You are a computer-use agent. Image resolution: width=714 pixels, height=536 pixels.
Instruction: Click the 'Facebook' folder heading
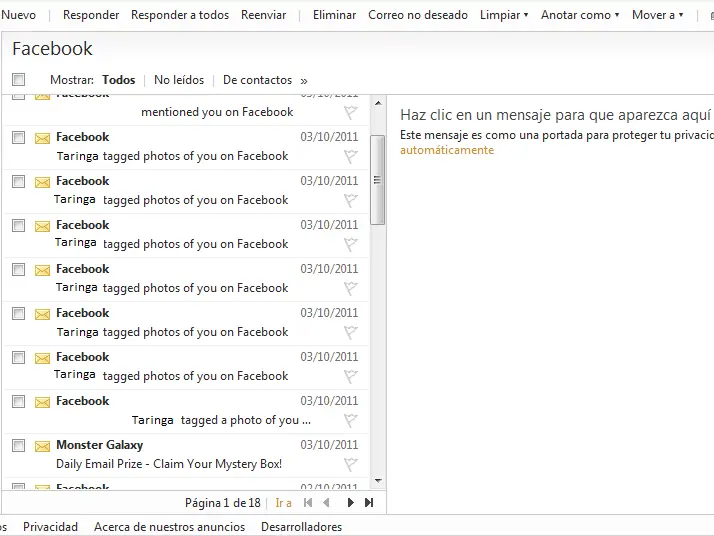(x=52, y=49)
